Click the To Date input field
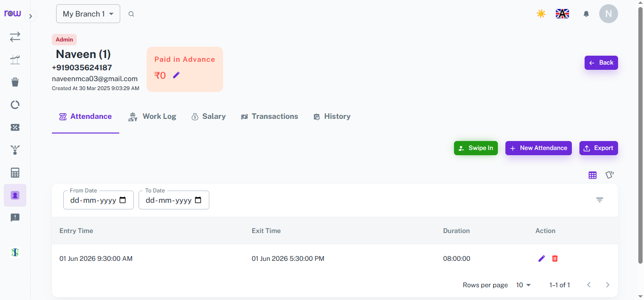The width and height of the screenshot is (644, 300). (x=174, y=200)
